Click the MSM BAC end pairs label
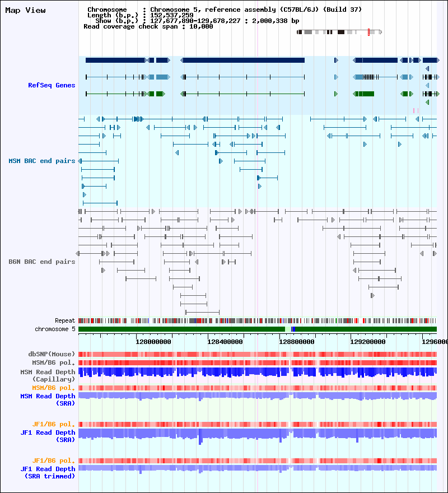The height and width of the screenshot is (493, 448). click(x=42, y=161)
